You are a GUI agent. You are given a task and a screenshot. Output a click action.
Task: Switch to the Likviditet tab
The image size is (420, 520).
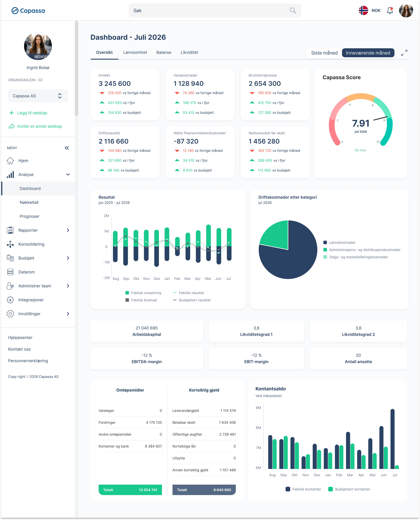tap(189, 52)
